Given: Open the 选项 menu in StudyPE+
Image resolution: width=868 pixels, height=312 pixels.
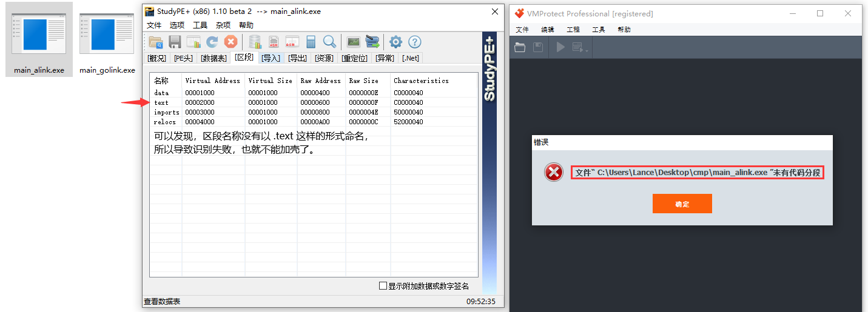Looking at the screenshot, I should pyautogui.click(x=177, y=25).
